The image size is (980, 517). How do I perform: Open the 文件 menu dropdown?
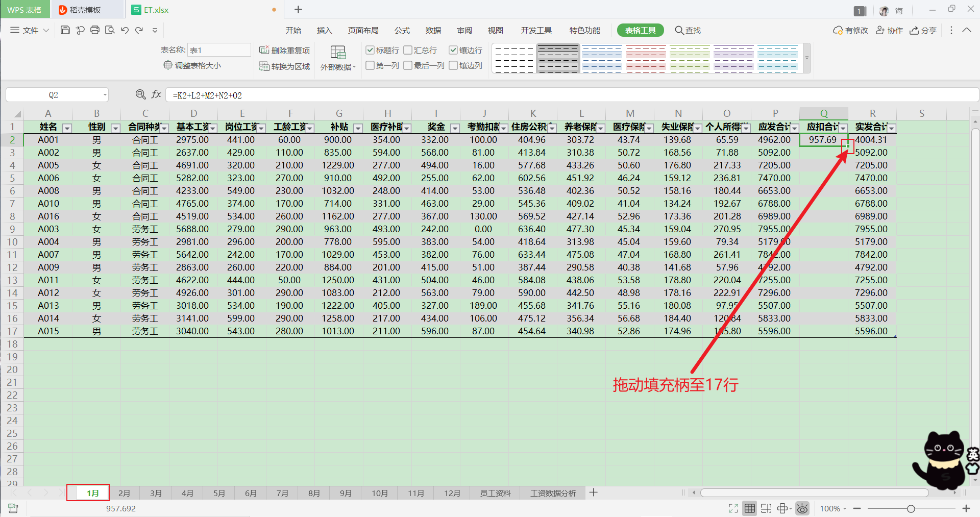click(x=30, y=30)
